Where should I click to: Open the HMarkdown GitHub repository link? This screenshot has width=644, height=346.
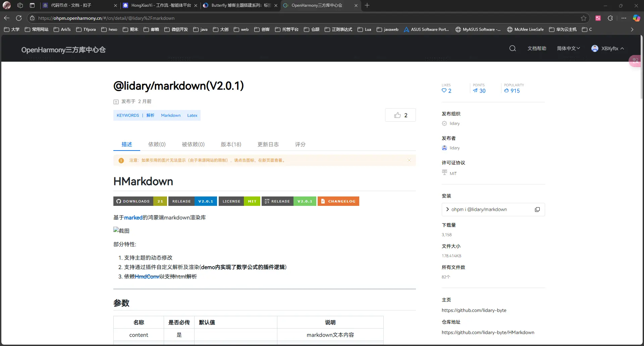click(x=488, y=333)
